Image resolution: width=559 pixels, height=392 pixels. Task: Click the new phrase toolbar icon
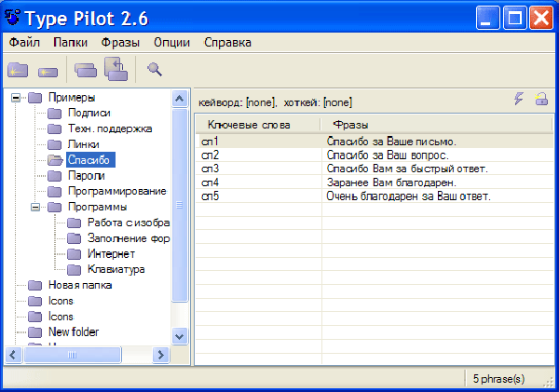(x=48, y=72)
